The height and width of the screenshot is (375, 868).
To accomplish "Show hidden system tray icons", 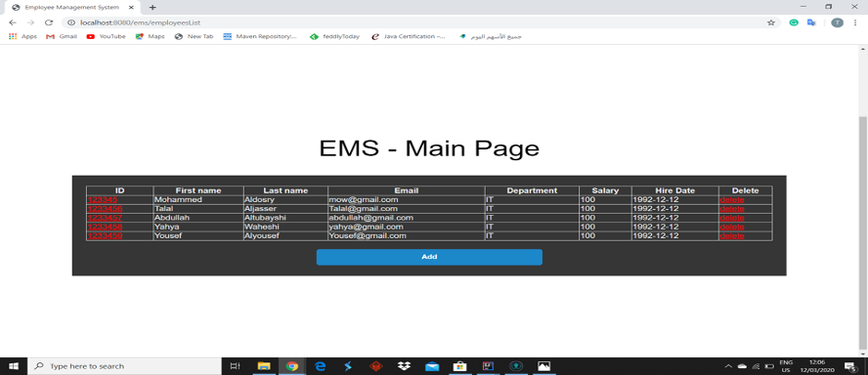I will click(x=728, y=366).
